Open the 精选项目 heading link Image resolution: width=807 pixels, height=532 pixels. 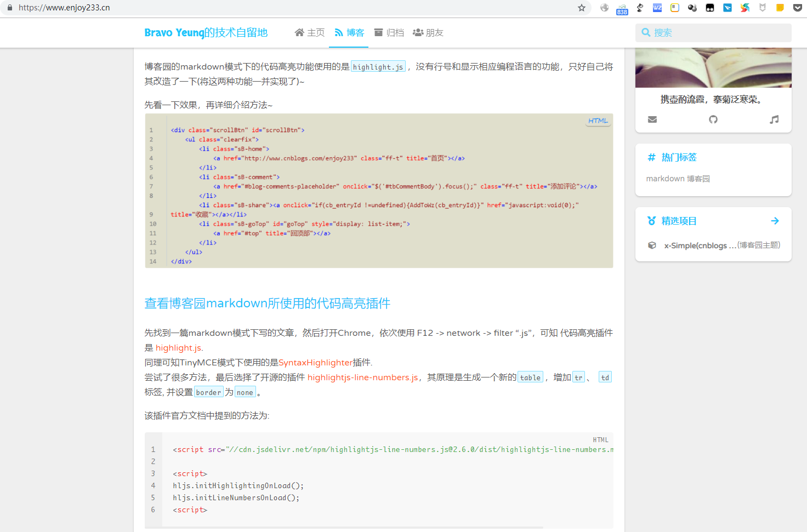coord(679,221)
